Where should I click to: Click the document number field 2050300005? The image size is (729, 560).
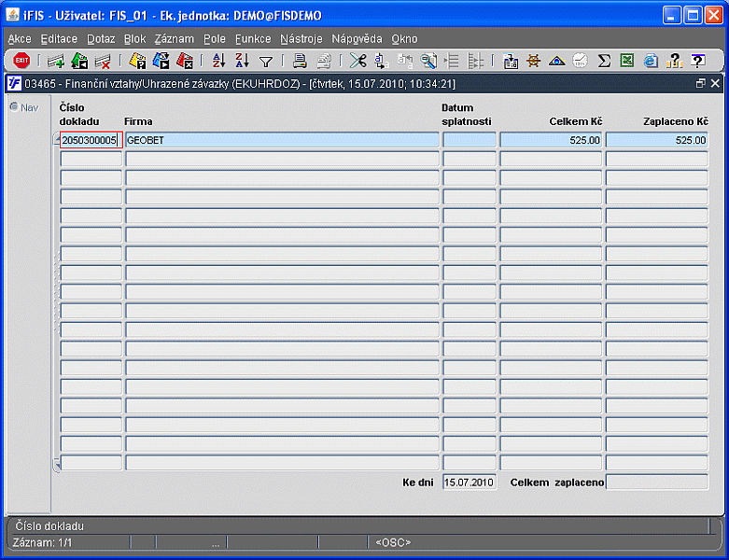click(x=91, y=140)
